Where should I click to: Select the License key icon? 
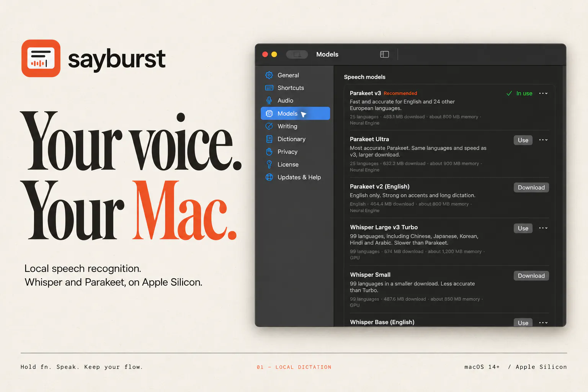(x=269, y=165)
